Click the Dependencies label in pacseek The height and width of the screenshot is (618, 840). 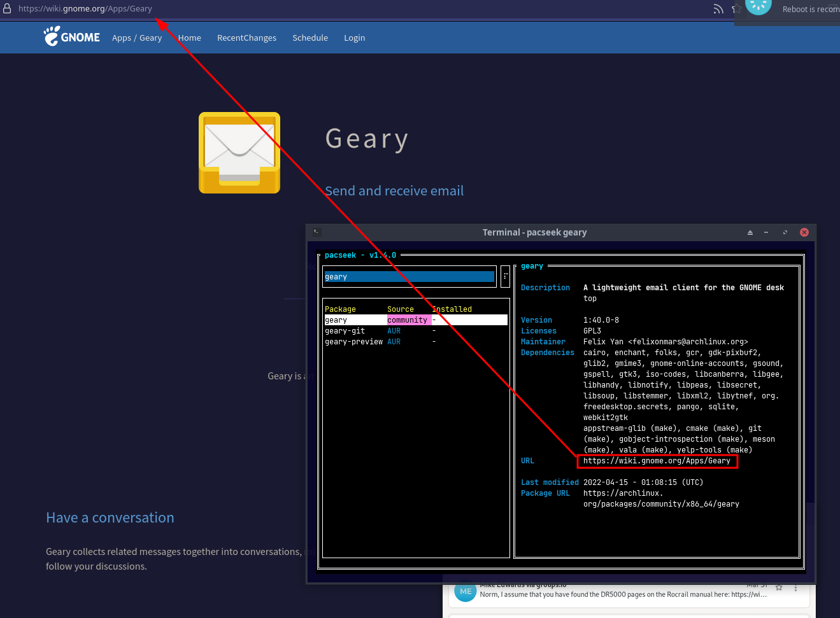tap(548, 353)
